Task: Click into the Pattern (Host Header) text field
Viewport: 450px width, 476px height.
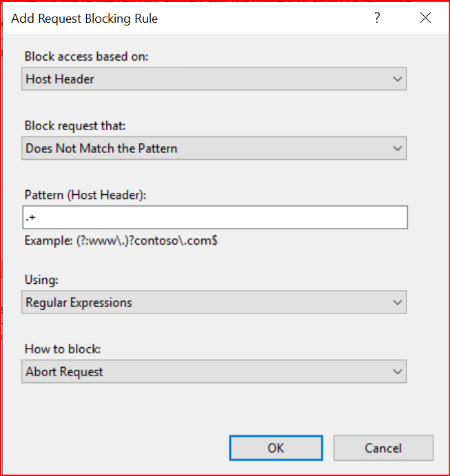Action: point(214,218)
